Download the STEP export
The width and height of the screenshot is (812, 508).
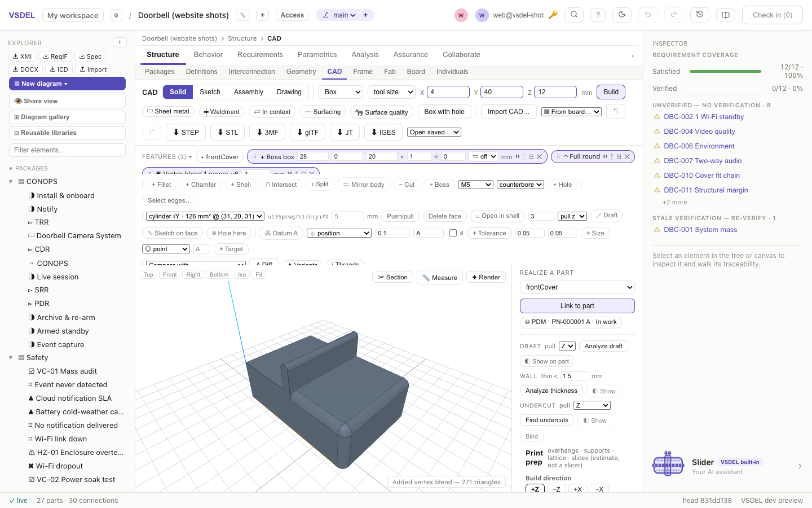click(x=186, y=132)
